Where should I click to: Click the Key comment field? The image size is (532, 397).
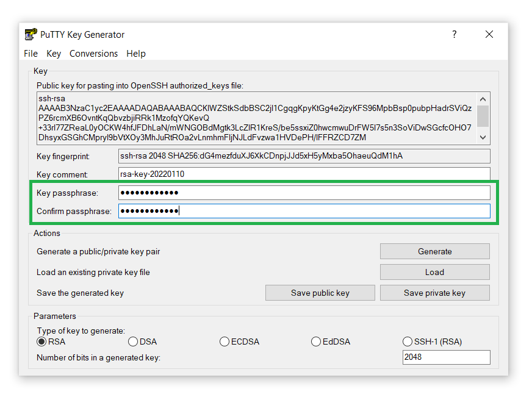coord(304,174)
